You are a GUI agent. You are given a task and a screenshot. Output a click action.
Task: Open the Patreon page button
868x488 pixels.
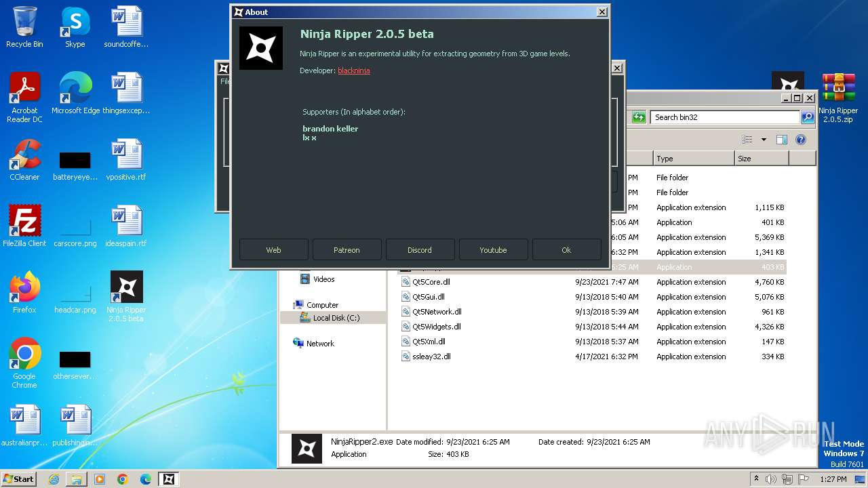click(347, 250)
